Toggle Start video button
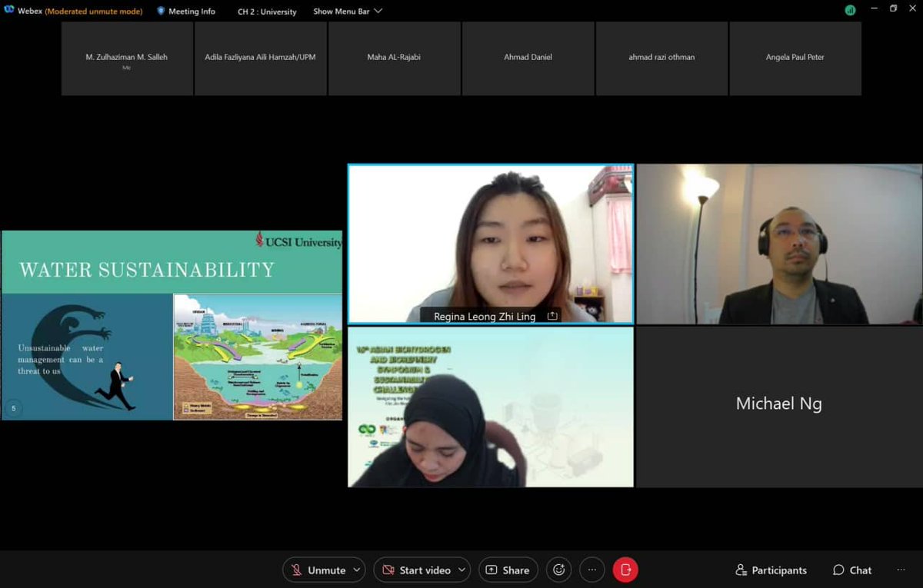The image size is (923, 588). click(x=415, y=570)
